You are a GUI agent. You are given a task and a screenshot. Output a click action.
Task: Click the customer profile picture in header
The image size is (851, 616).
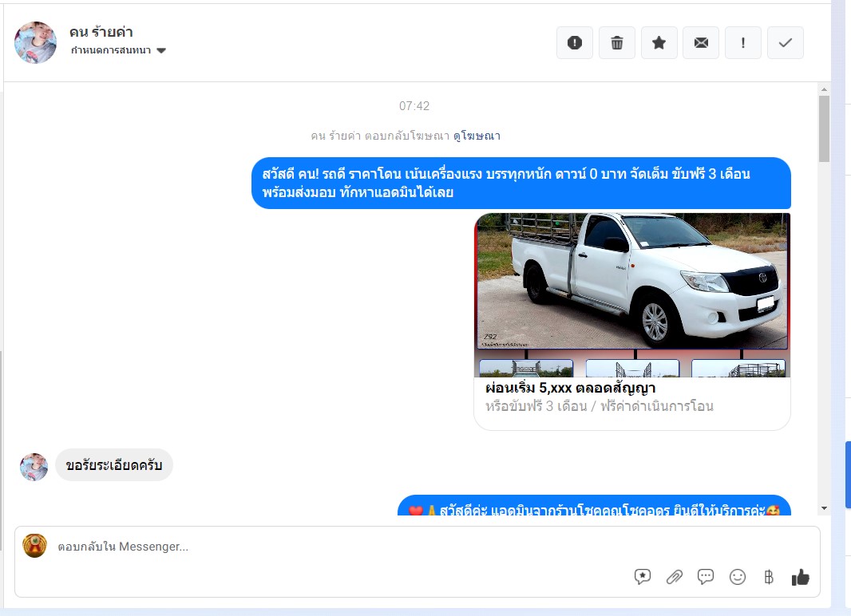point(36,42)
